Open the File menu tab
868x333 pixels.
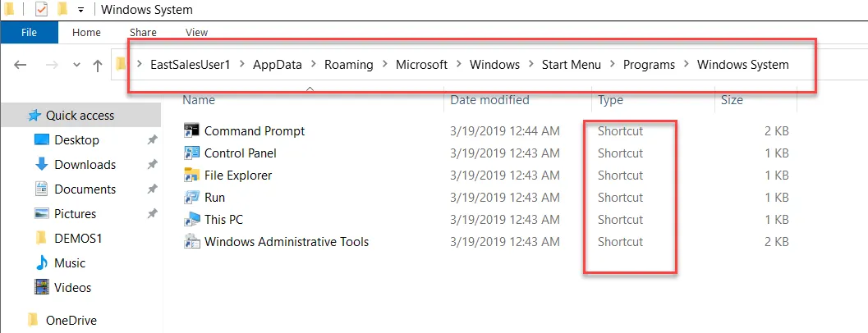(x=29, y=33)
